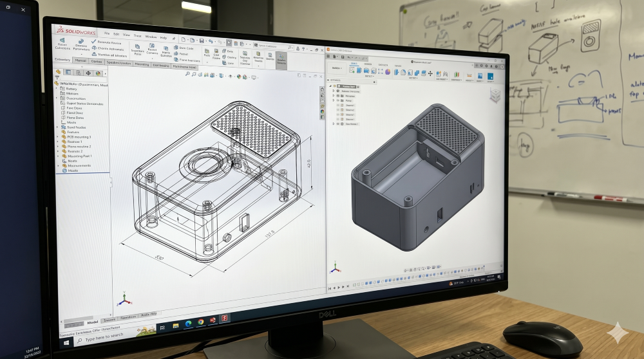Click the ViewCube in Fusion 360 viewport
Screen dimensions: 644x359
click(x=495, y=95)
